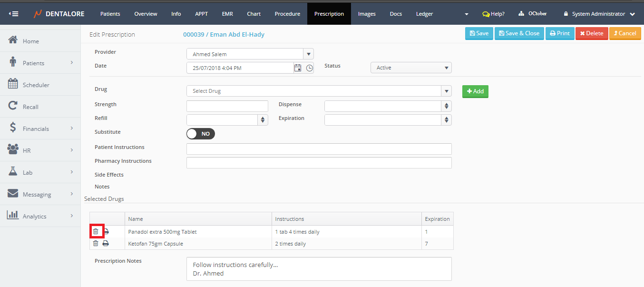The image size is (644, 287).
Task: Click print icon for Ketofan 75gm Capsule
Action: (106, 244)
